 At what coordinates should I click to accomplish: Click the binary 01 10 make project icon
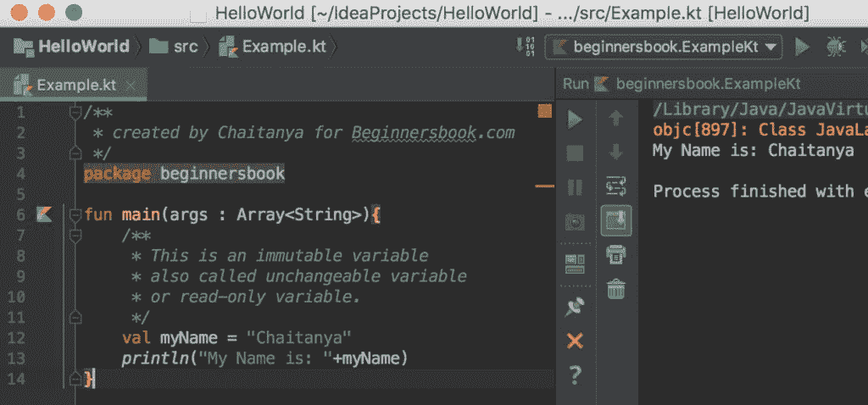(x=526, y=47)
